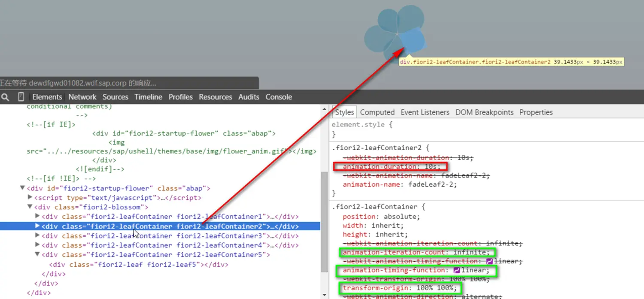The width and height of the screenshot is (644, 299).
Task: Click the "<![endif]-->" line
Action: [100, 169]
